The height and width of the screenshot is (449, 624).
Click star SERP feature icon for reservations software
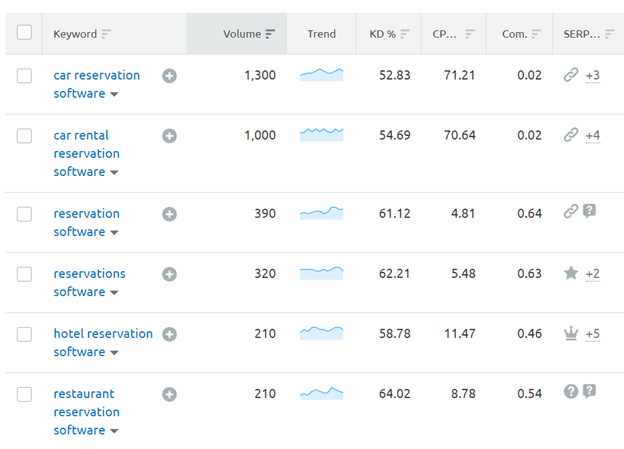[571, 273]
